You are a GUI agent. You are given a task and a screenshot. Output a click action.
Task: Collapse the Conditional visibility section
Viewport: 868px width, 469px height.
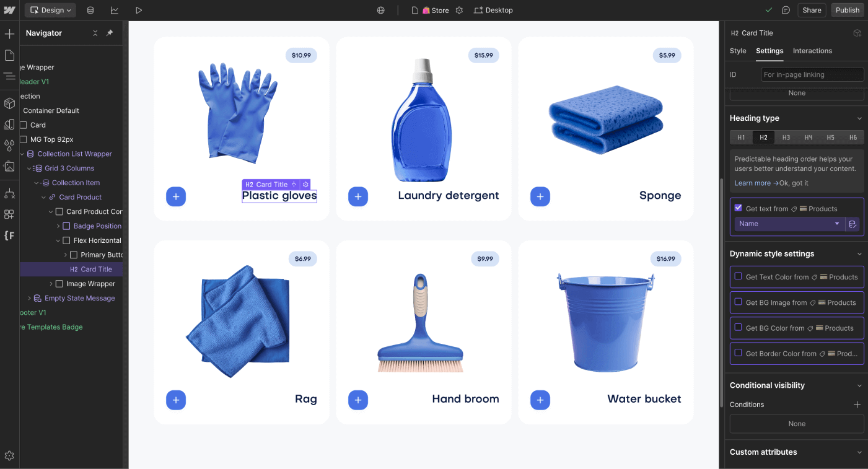pos(859,385)
